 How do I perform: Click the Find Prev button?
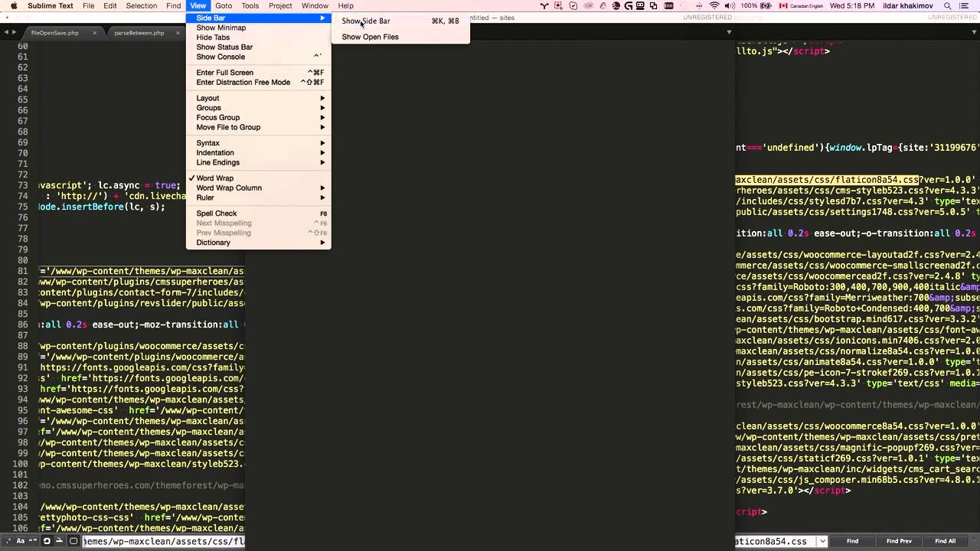tap(899, 541)
